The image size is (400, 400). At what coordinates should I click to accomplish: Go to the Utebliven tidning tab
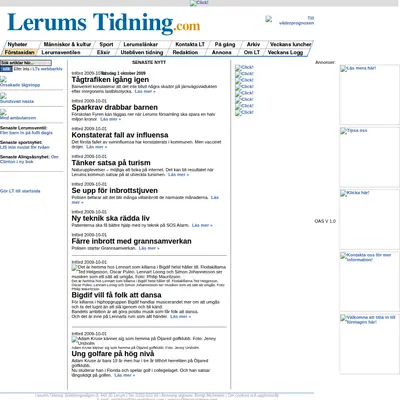click(x=142, y=52)
